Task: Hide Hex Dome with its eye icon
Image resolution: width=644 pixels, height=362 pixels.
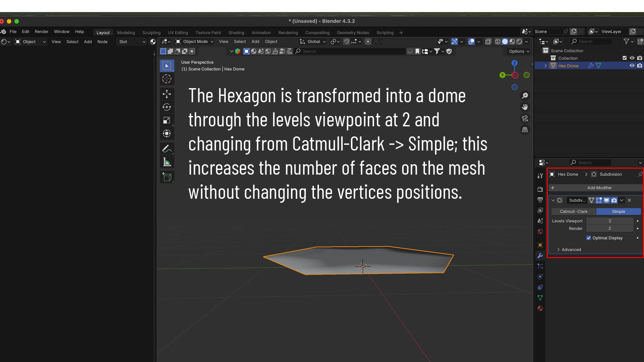Action: coord(632,66)
